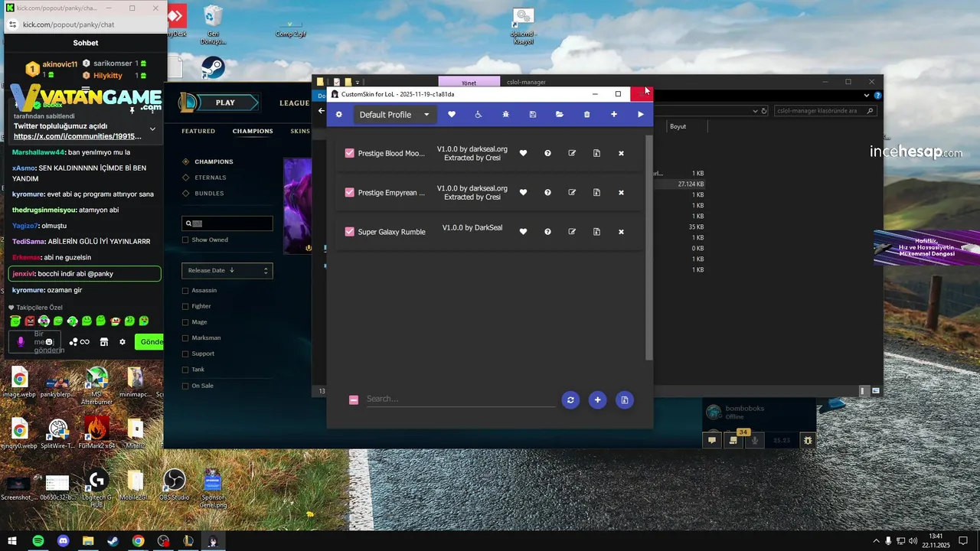This screenshot has height=551, width=980.
Task: Uncheck the Super Galaxy Rumble checkbox
Action: [350, 231]
